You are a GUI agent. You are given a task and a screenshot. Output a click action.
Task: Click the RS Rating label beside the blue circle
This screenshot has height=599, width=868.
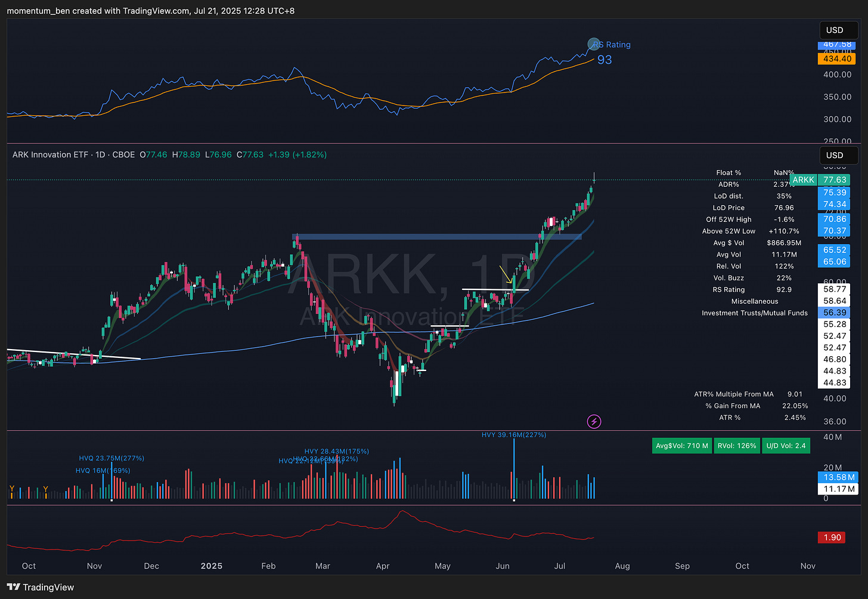(612, 45)
